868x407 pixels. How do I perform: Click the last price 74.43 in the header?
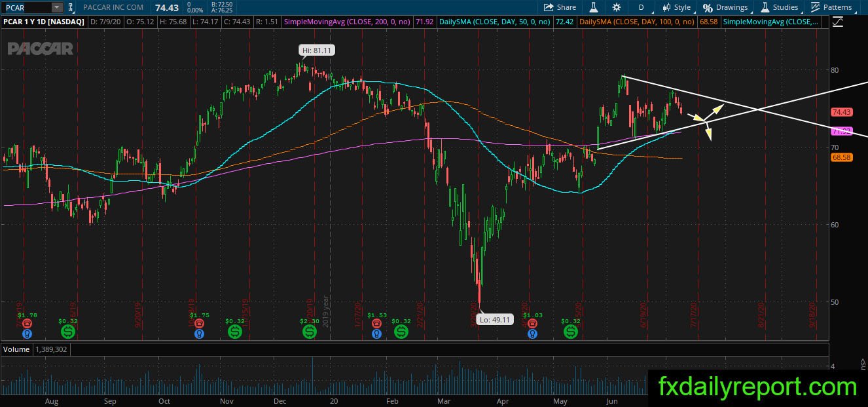[167, 7]
